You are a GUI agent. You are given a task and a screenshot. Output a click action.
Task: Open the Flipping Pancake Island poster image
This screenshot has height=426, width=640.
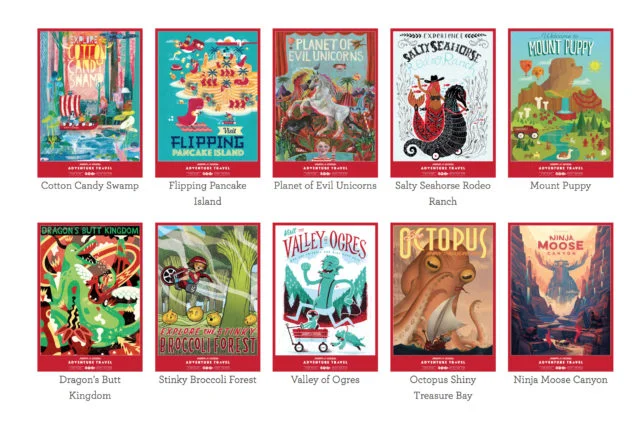click(207, 103)
